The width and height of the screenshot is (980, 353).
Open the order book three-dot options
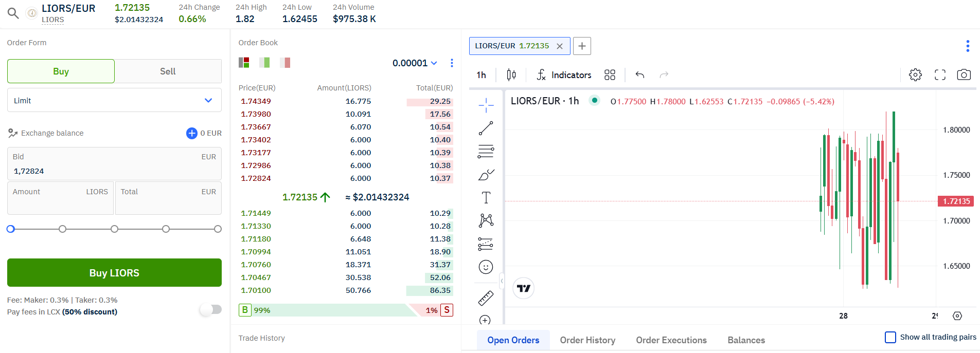click(452, 63)
